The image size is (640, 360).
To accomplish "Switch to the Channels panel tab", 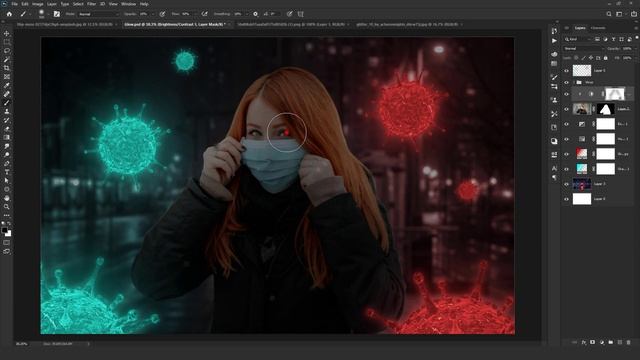I will click(598, 28).
